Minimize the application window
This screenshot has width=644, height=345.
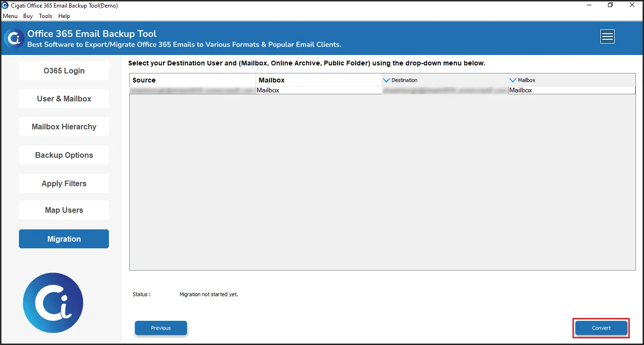589,5
